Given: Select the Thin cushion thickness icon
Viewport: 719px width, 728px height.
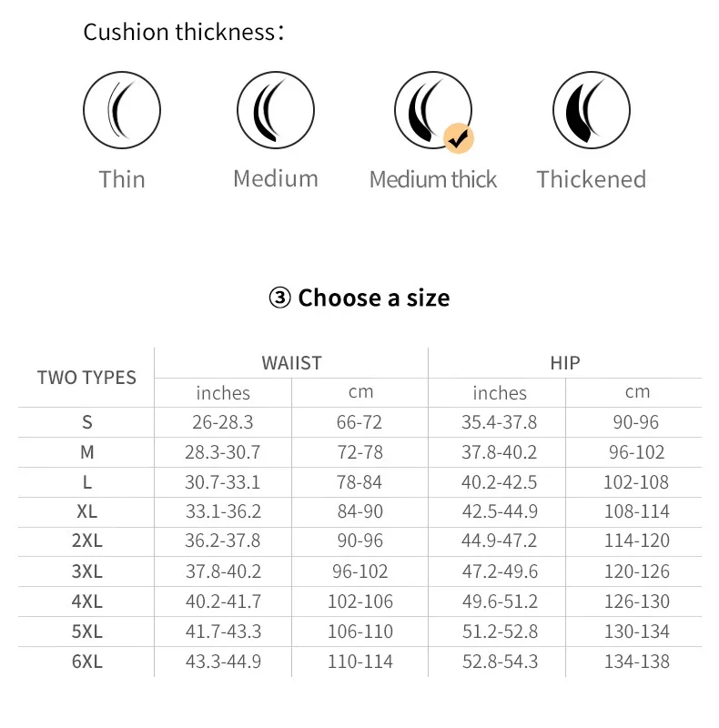Looking at the screenshot, I should pyautogui.click(x=121, y=110).
